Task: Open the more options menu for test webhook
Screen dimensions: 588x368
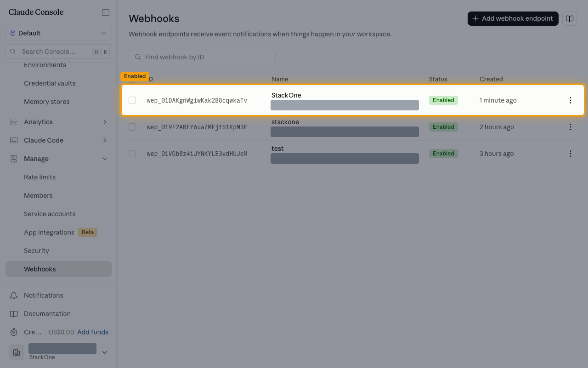Action: pos(571,154)
